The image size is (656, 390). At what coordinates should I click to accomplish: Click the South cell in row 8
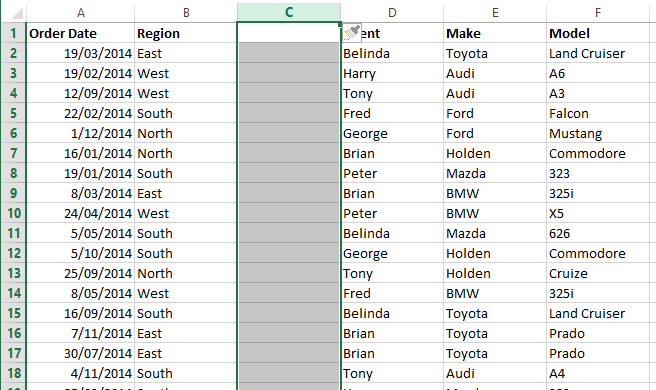[x=186, y=173]
